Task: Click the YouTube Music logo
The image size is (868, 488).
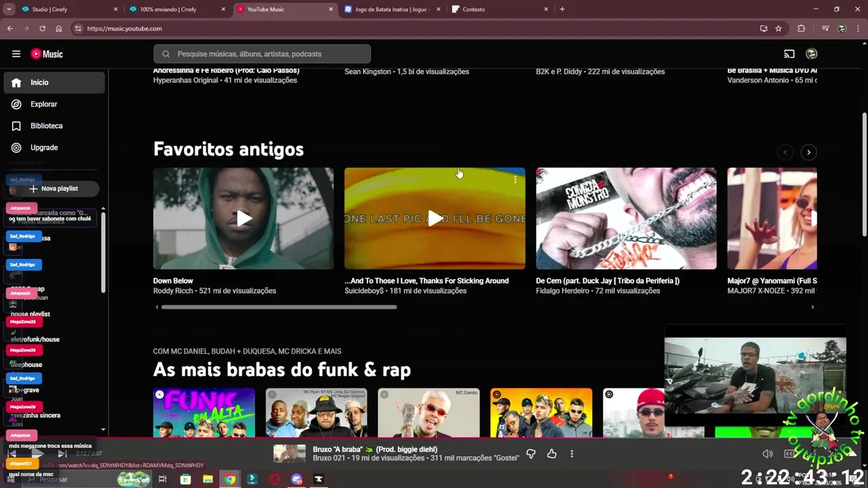Action: coord(47,54)
